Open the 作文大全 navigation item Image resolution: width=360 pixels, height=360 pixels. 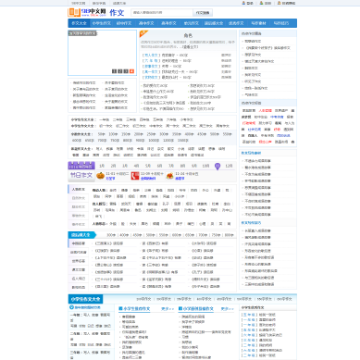79,23
